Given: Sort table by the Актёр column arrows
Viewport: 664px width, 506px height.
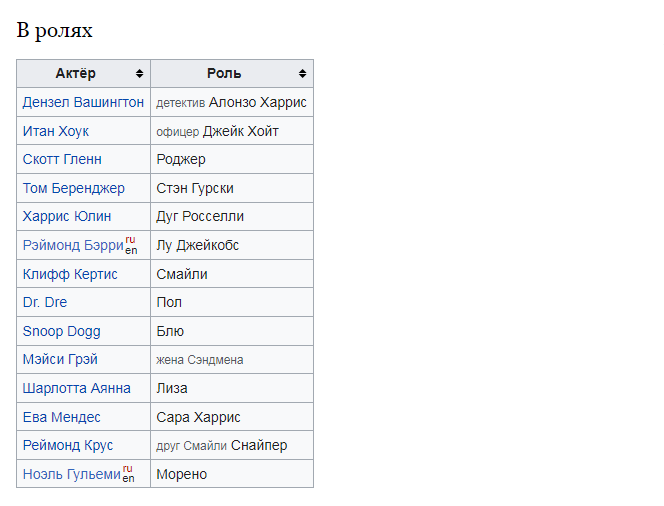Looking at the screenshot, I should [139, 74].
